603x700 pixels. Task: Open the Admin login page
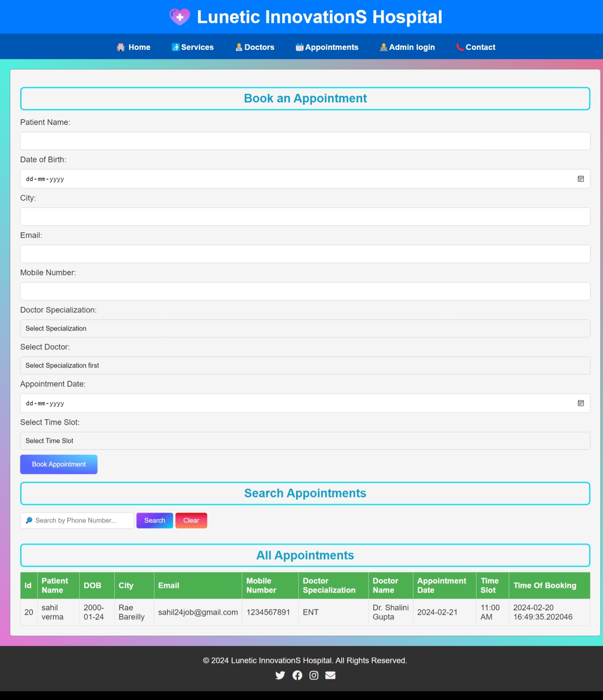pyautogui.click(x=407, y=47)
